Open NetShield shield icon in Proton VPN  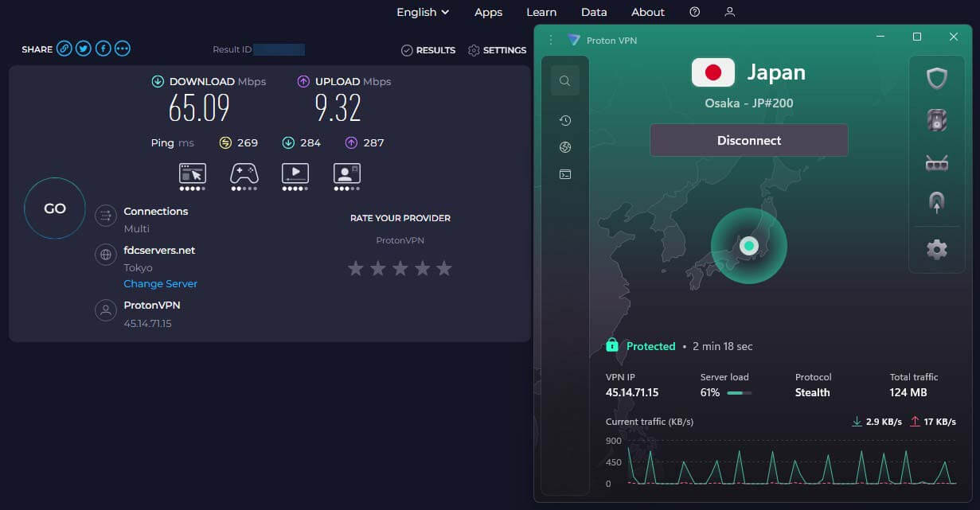point(936,78)
